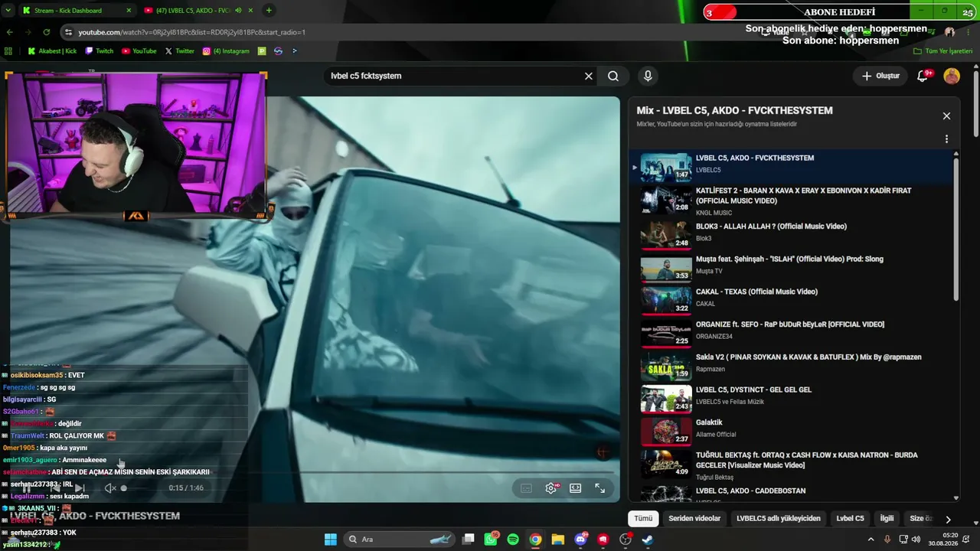Show more filter chips with arrow
Screen dimensions: 980x551
click(x=948, y=519)
